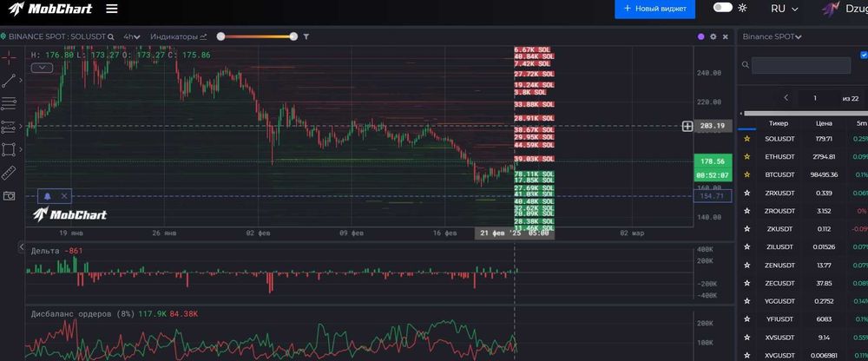Click the 154.71 alert price label
This screenshot has height=361, width=868.
(713, 196)
